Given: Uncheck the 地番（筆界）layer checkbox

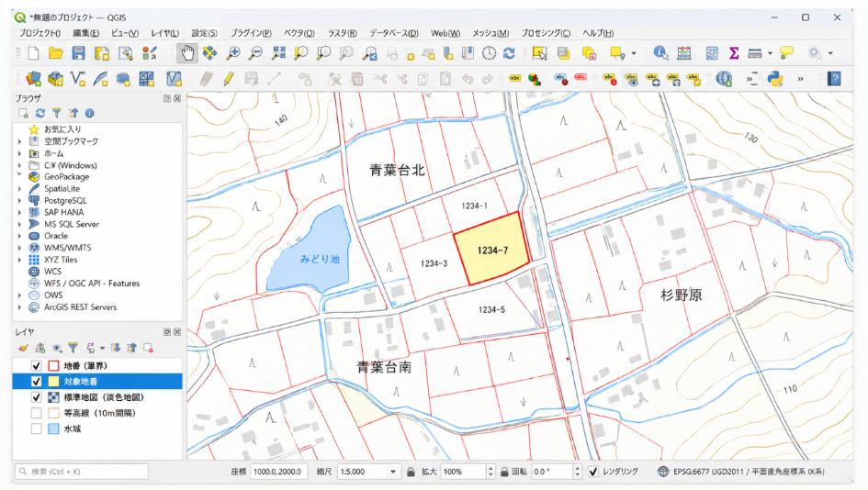Looking at the screenshot, I should [x=37, y=365].
